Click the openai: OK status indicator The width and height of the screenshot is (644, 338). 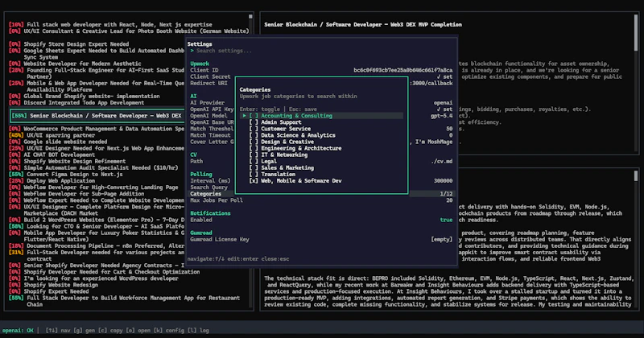(x=18, y=330)
